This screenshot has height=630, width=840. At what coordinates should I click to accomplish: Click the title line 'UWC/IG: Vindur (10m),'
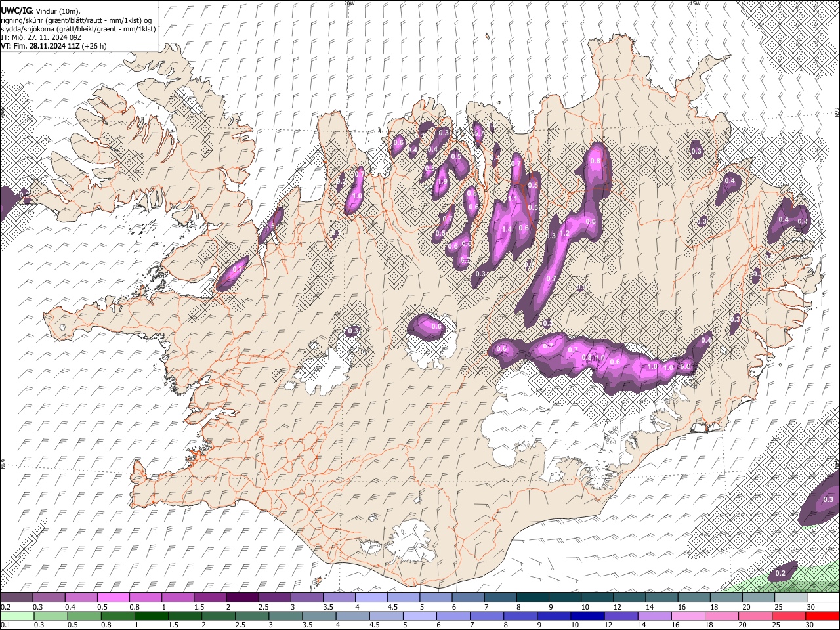click(x=40, y=11)
